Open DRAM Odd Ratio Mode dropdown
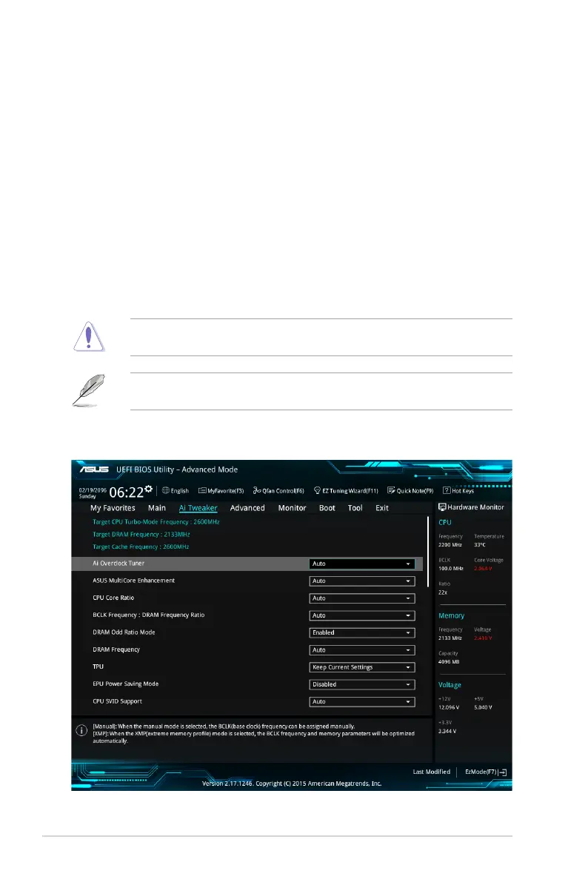588x882 pixels. coord(362,633)
